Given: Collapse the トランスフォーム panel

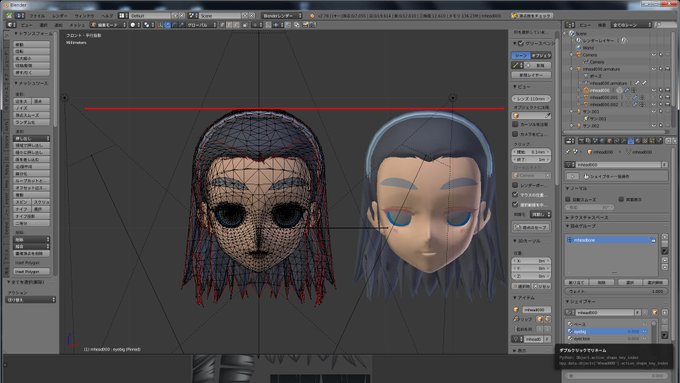Looking at the screenshot, I should pos(33,34).
